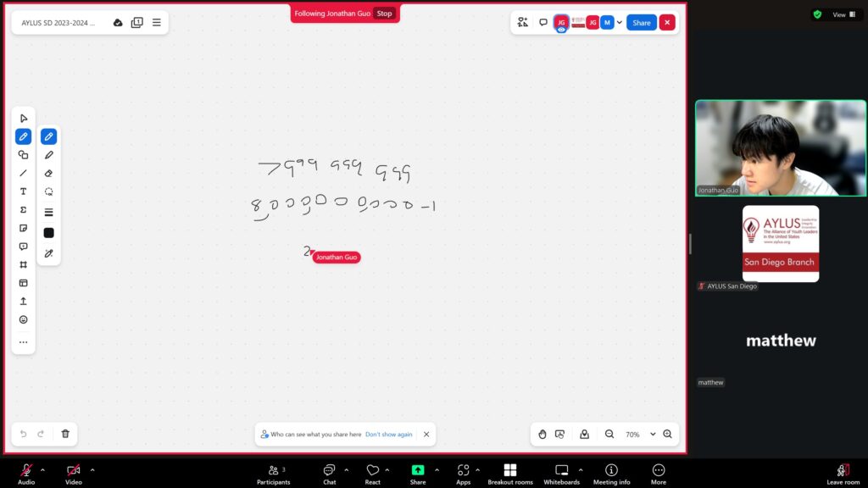Image resolution: width=868 pixels, height=488 pixels.
Task: Open the Participants panel
Action: point(273,474)
